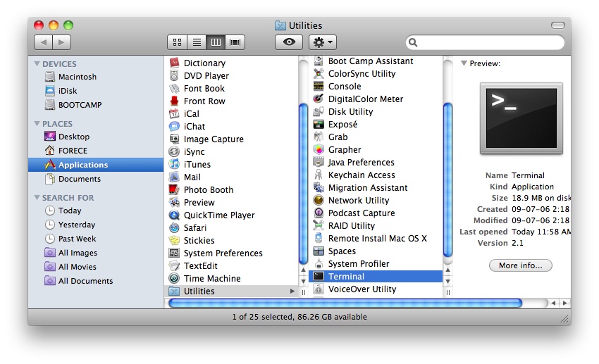599x364 pixels.
Task: Select the ColorSync Utility icon
Action: tap(319, 74)
